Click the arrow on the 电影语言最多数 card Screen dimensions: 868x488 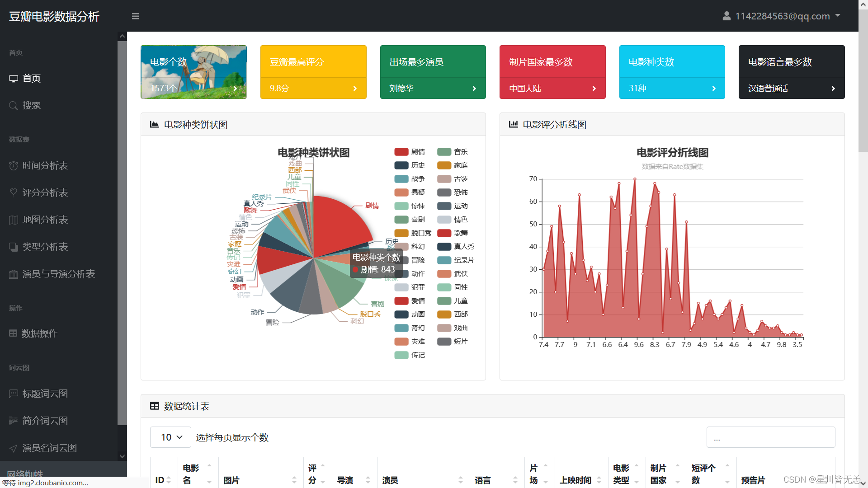coord(833,89)
